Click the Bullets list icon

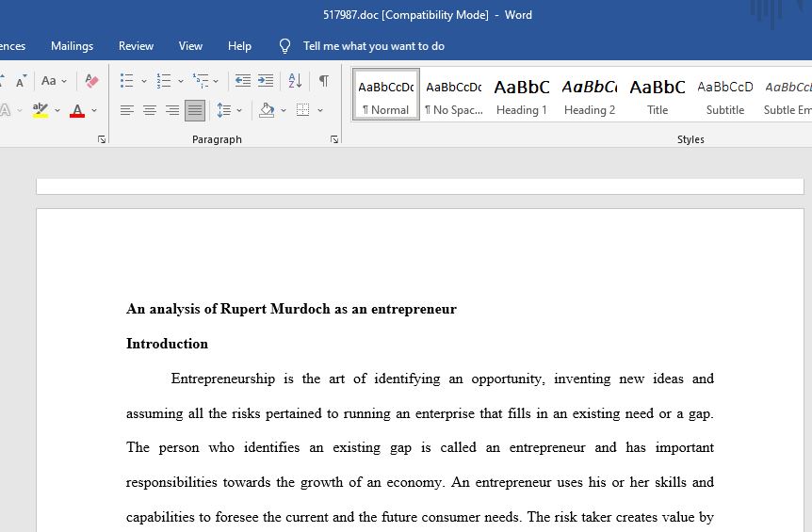click(127, 81)
